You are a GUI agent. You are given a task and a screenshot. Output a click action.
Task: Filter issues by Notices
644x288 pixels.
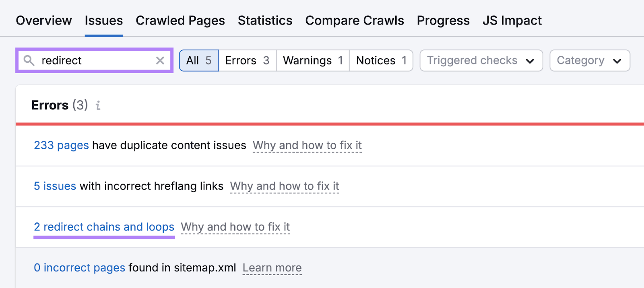380,60
